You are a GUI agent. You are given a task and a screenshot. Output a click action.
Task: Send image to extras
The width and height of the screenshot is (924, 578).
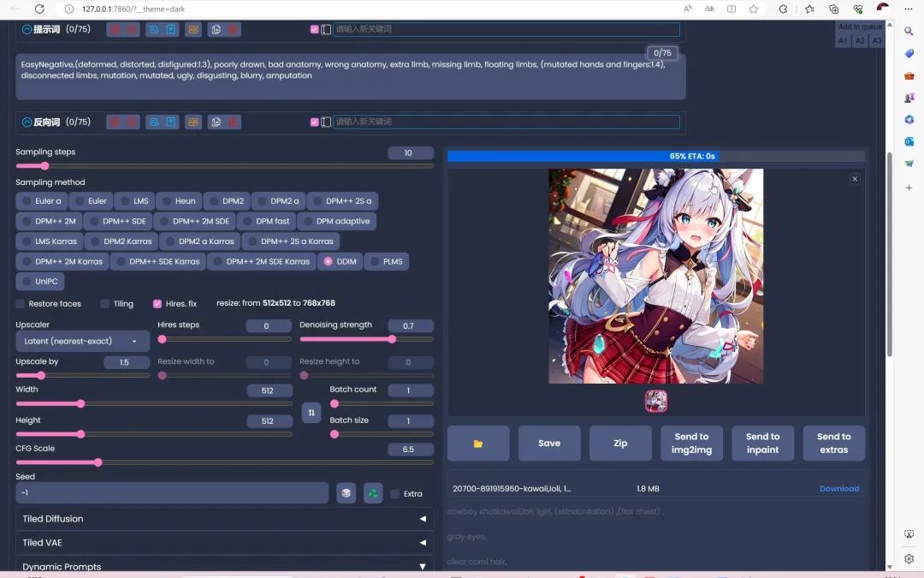834,444
